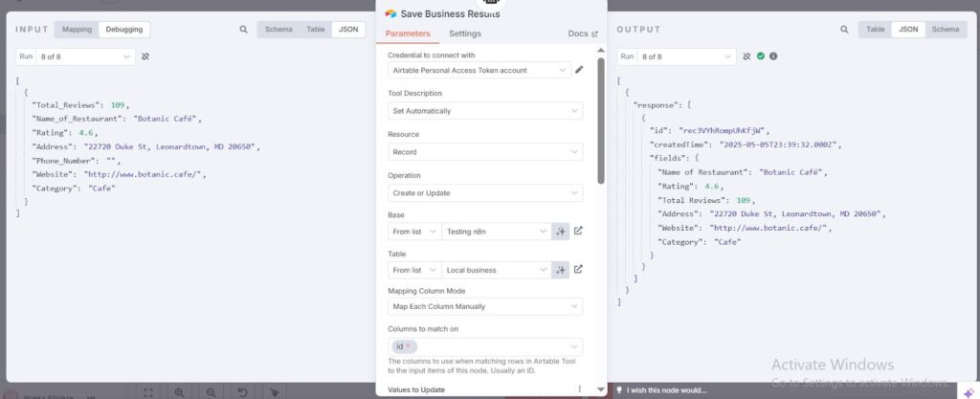Switch to the Parameters tab
Screen dimensions: 980x399
408,33
